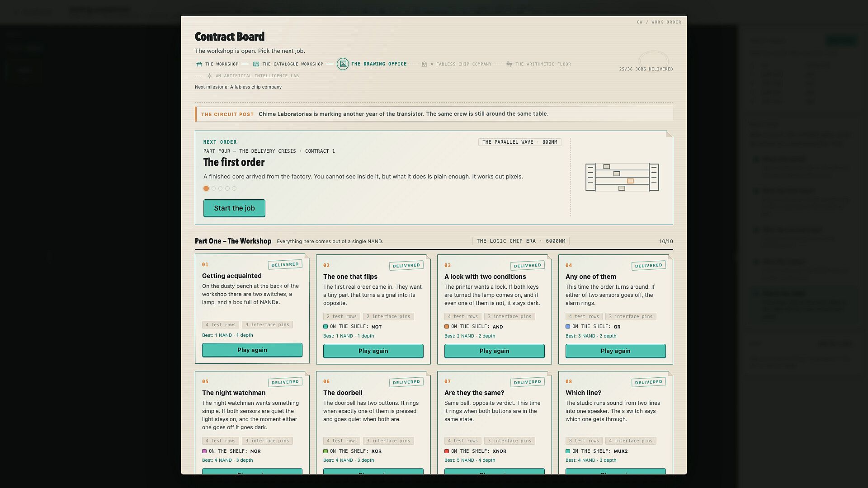Click A Fabless Chip Company icon
868x488 pixels.
coord(424,64)
